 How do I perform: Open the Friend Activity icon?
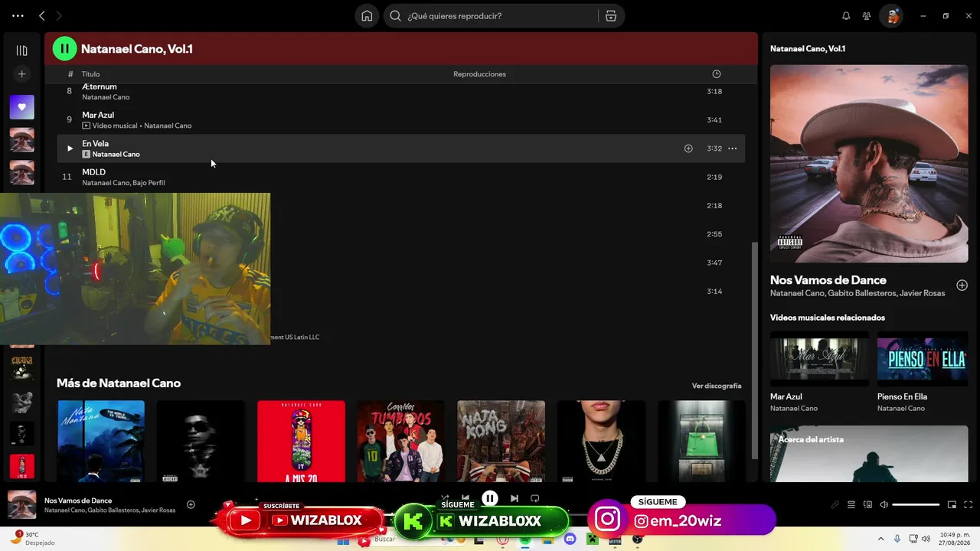tap(867, 16)
